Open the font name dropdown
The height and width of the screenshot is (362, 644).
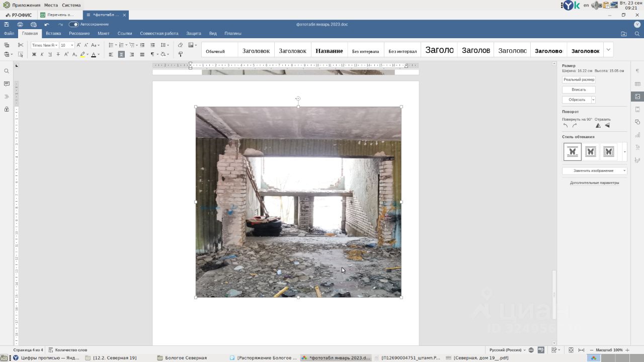(x=56, y=45)
